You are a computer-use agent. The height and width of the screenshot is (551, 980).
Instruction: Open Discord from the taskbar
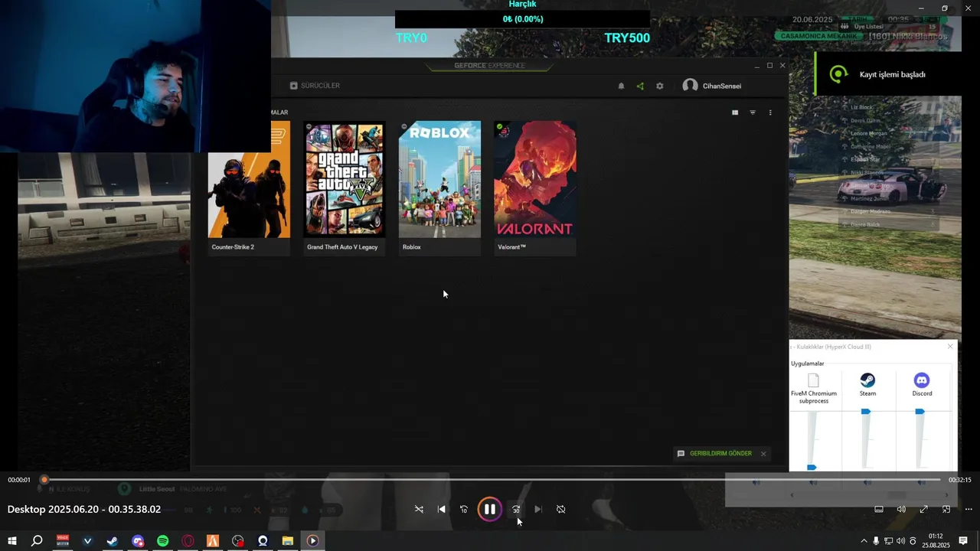click(x=138, y=541)
